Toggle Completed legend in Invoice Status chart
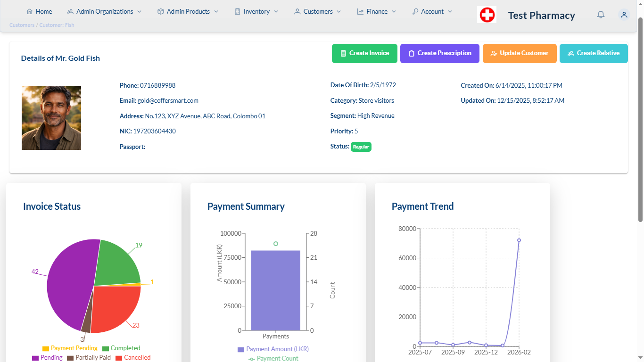The height and width of the screenshot is (362, 644). click(x=121, y=348)
